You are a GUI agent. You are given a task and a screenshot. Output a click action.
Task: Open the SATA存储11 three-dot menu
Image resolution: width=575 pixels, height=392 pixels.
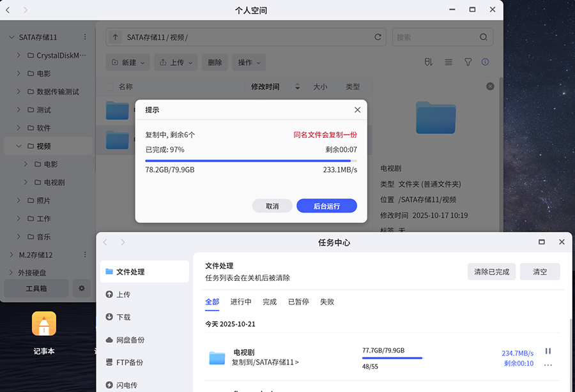click(x=85, y=37)
